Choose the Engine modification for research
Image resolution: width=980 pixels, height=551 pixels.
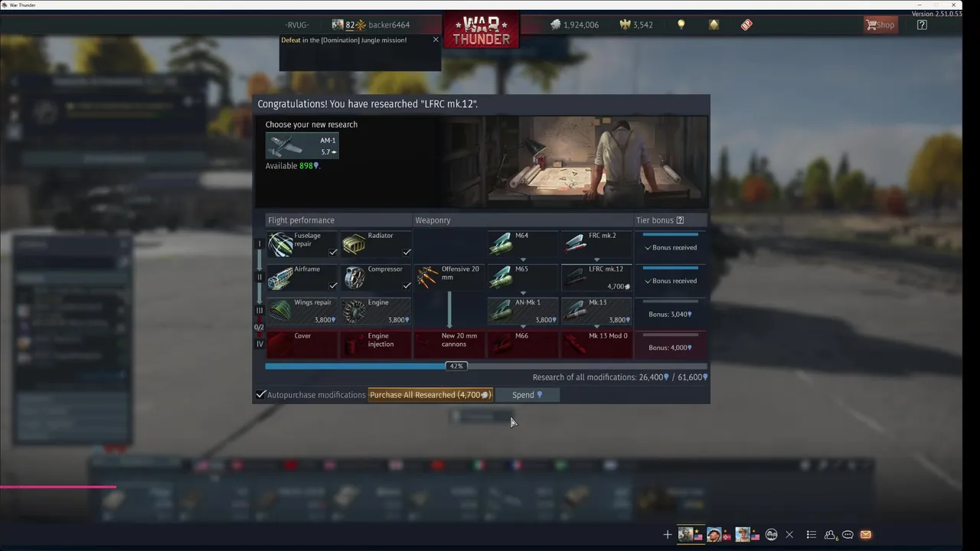tap(376, 311)
